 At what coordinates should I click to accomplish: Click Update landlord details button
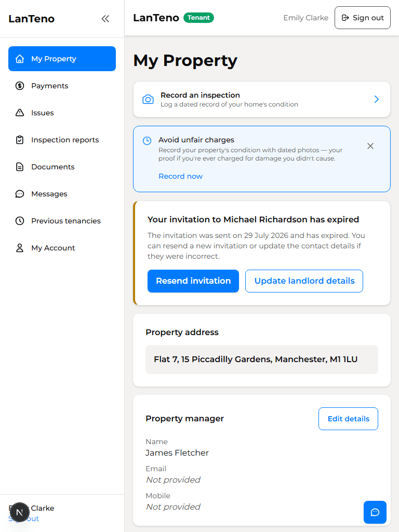pos(304,281)
